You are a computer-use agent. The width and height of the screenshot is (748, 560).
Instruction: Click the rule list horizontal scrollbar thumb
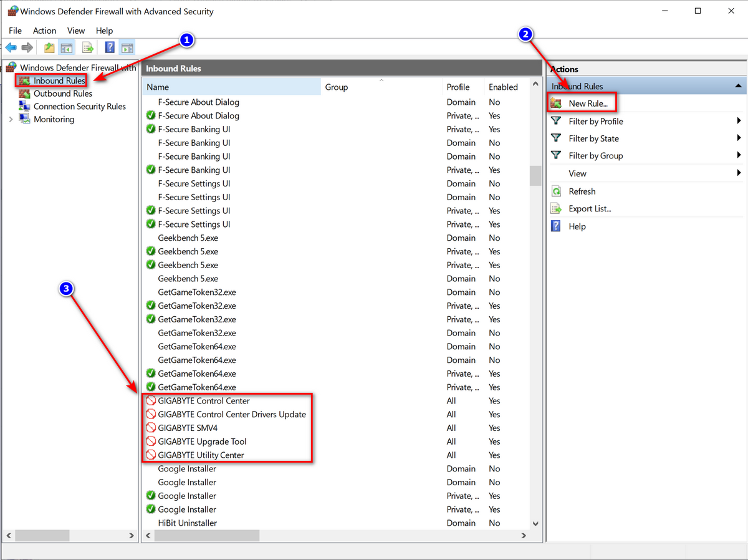tap(206, 536)
